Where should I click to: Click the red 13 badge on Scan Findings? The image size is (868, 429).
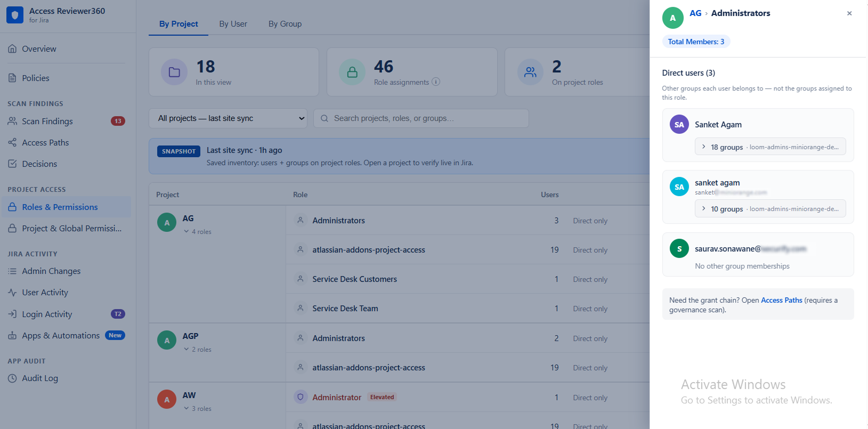pyautogui.click(x=118, y=121)
